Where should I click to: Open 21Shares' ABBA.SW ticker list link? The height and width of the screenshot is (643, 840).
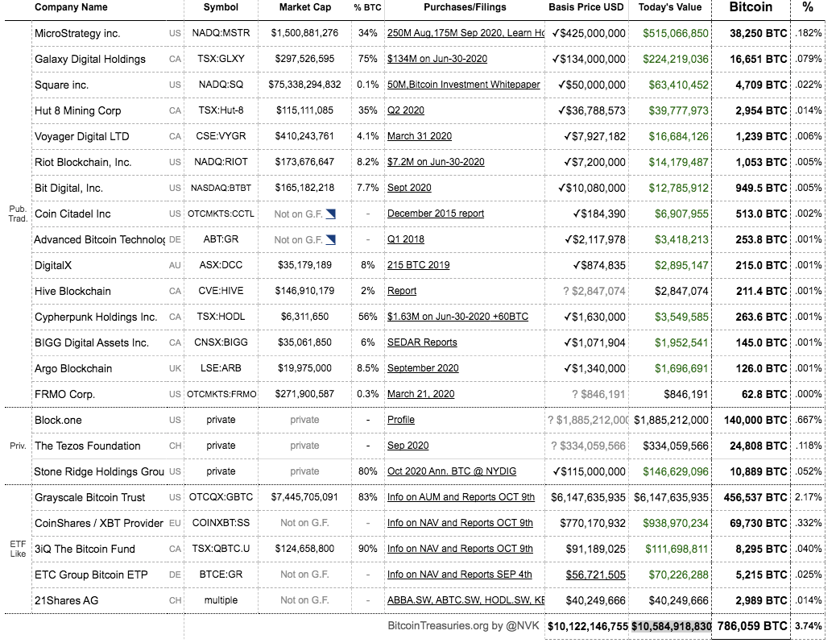(x=465, y=600)
